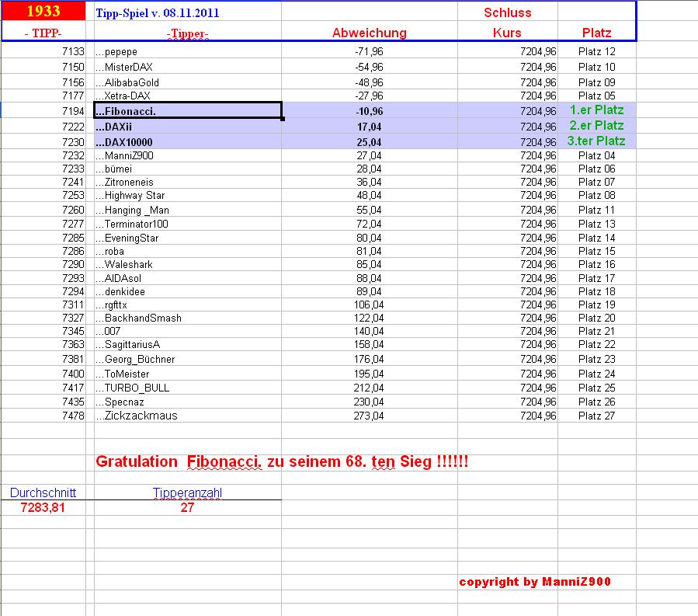This screenshot has width=698, height=616.
Task: Select the Platz 12 cell
Action: point(596,52)
